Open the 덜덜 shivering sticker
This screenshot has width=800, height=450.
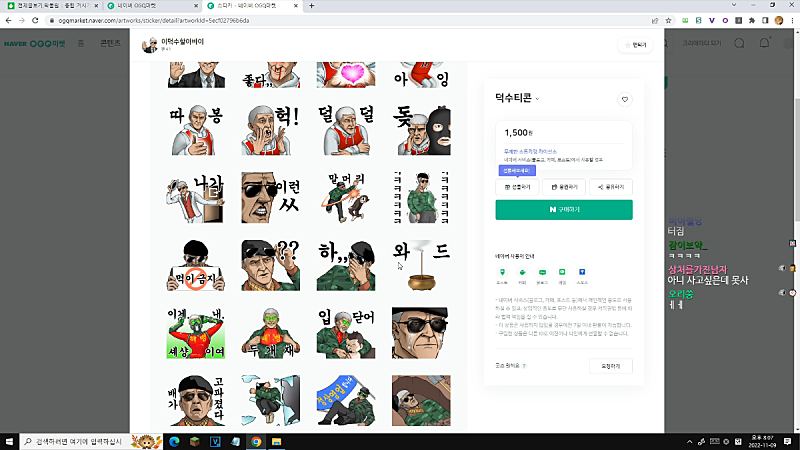[346, 130]
